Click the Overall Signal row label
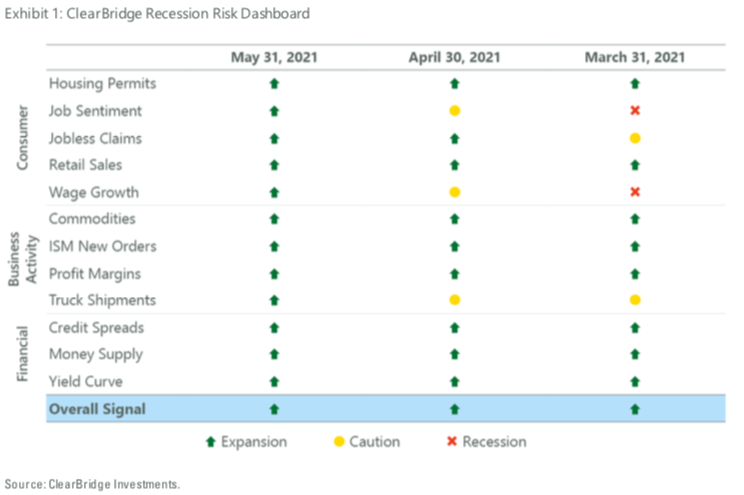The height and width of the screenshot is (495, 744). tap(97, 409)
